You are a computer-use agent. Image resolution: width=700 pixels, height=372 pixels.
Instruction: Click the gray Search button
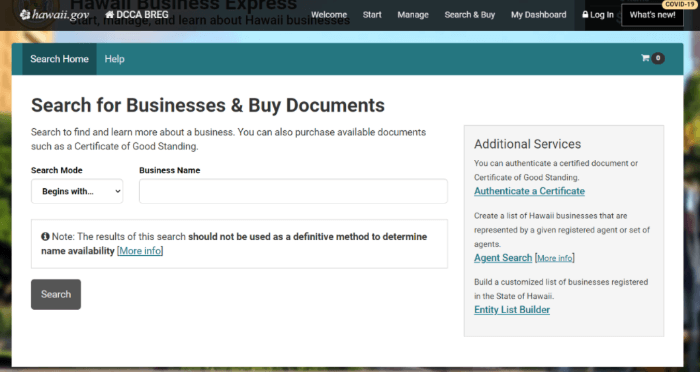pyautogui.click(x=56, y=294)
